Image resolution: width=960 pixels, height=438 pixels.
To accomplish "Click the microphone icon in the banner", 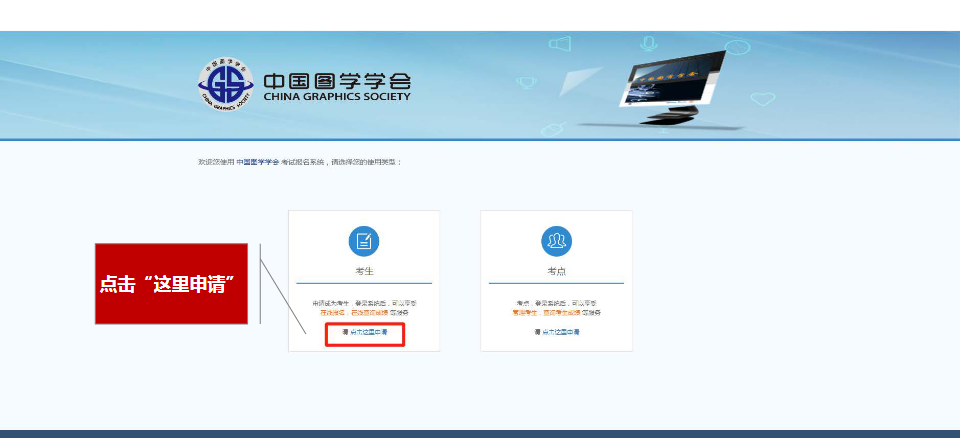I will pyautogui.click(x=648, y=44).
